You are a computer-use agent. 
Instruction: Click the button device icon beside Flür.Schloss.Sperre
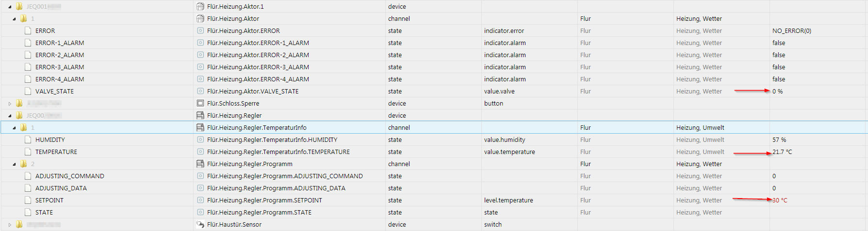click(200, 103)
